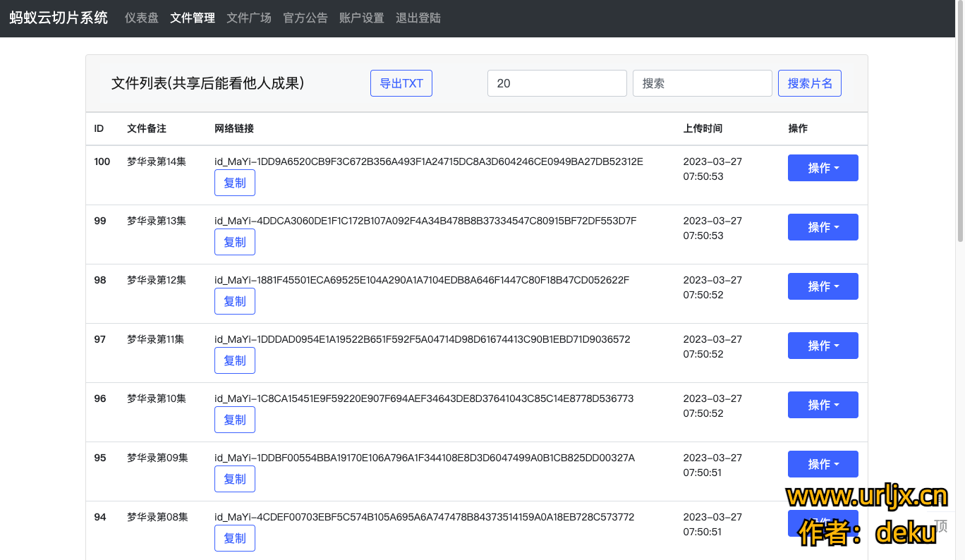Viewport: 965px width, 560px height.
Task: Copy link for 梦华录第08集
Action: click(x=235, y=538)
